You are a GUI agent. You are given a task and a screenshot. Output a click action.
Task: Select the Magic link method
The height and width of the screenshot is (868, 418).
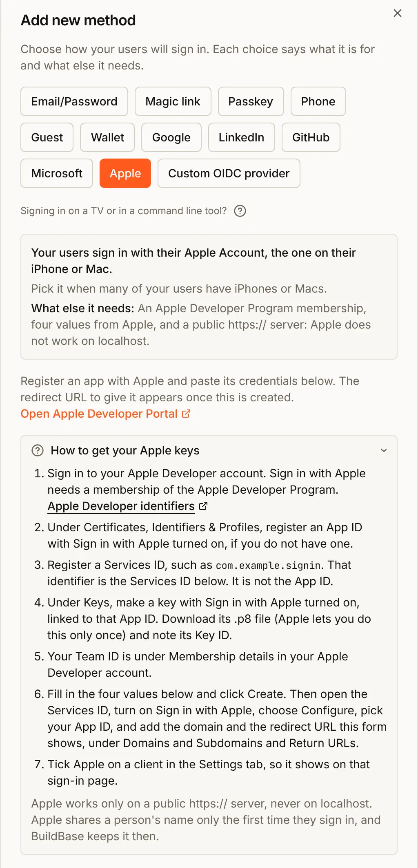pos(173,101)
